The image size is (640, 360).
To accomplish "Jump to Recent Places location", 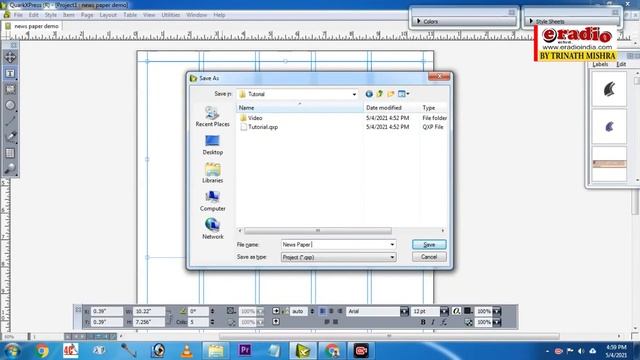I will point(213,117).
